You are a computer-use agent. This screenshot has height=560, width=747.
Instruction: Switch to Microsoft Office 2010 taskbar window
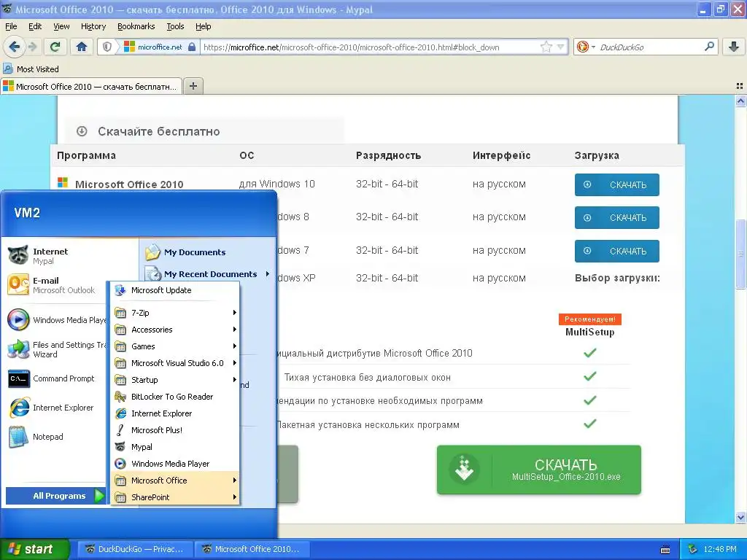click(x=252, y=549)
